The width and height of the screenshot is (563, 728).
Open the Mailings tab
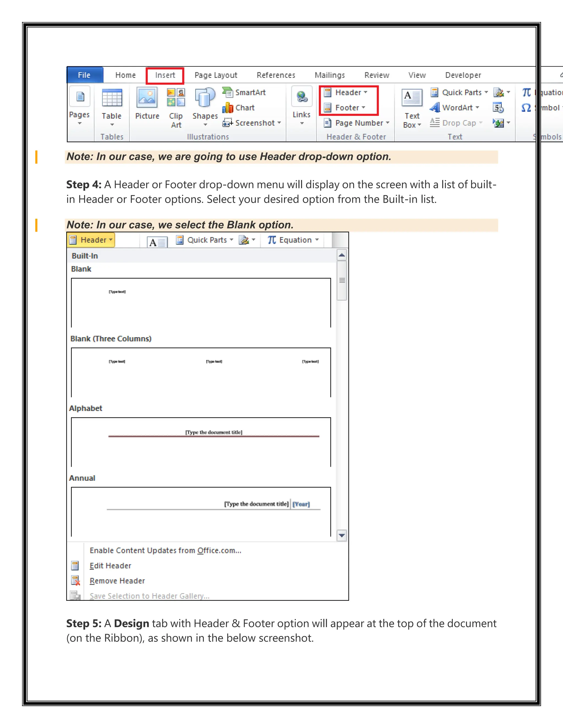[330, 75]
